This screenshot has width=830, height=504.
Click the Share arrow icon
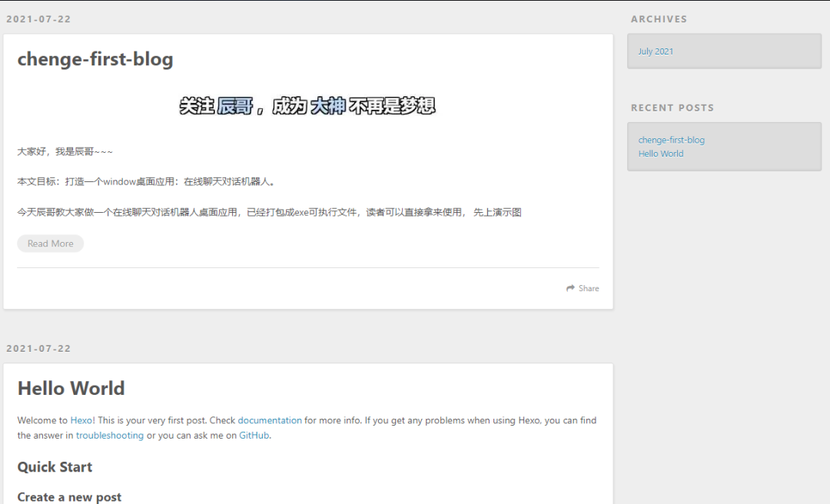(x=570, y=289)
